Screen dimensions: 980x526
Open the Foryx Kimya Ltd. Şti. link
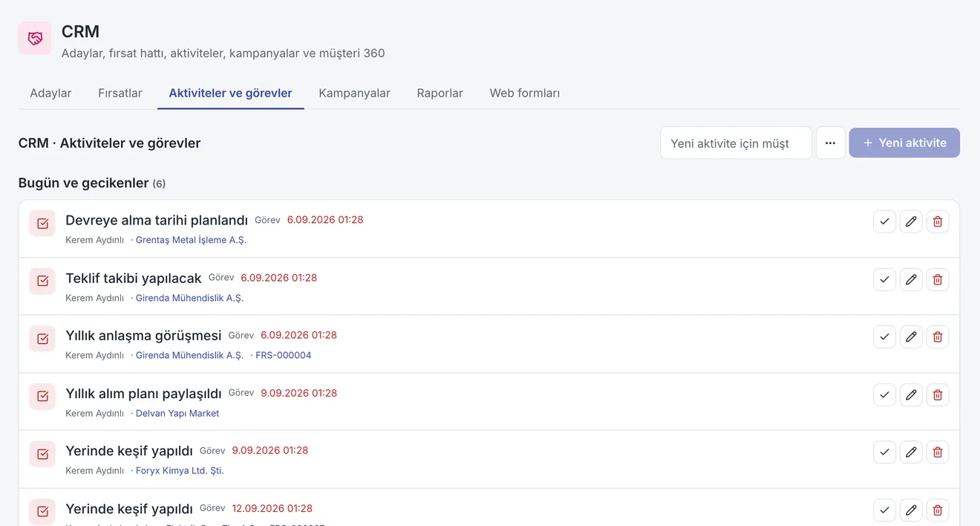[x=180, y=470]
